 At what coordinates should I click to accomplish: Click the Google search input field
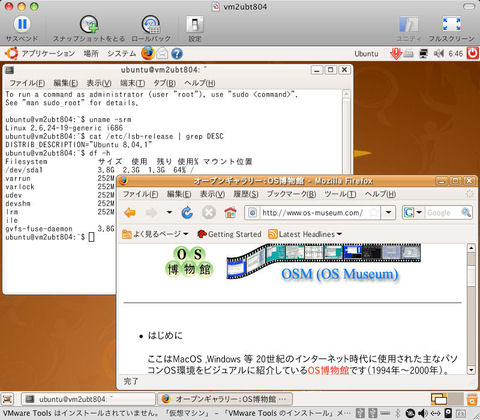(x=442, y=212)
